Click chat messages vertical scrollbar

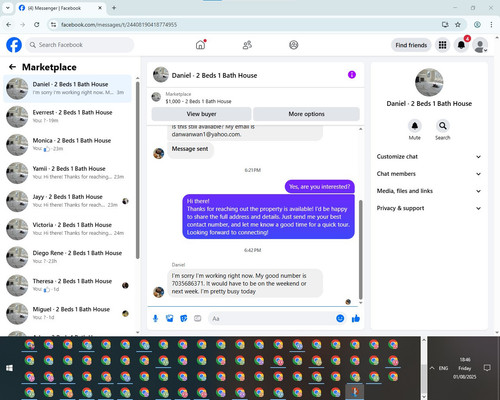pos(360,250)
